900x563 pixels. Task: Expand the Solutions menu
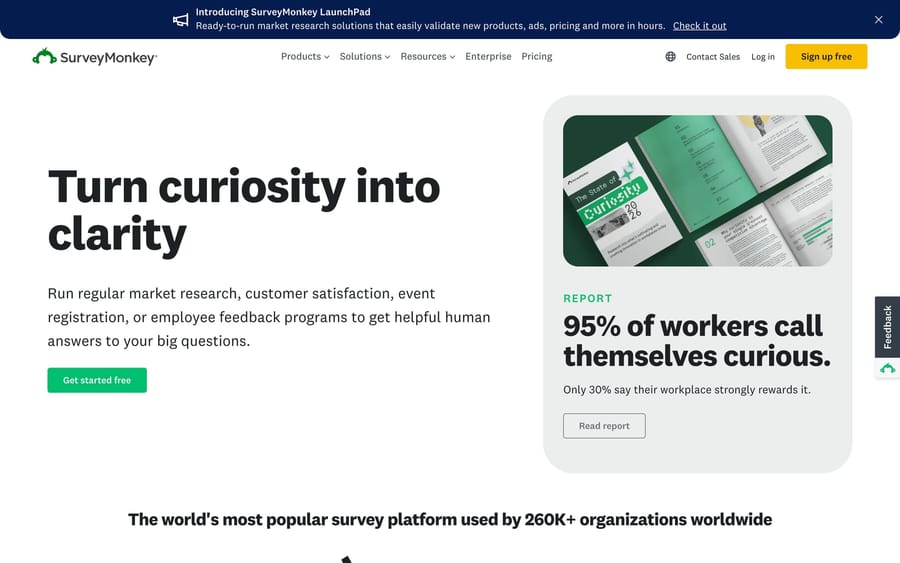[365, 56]
